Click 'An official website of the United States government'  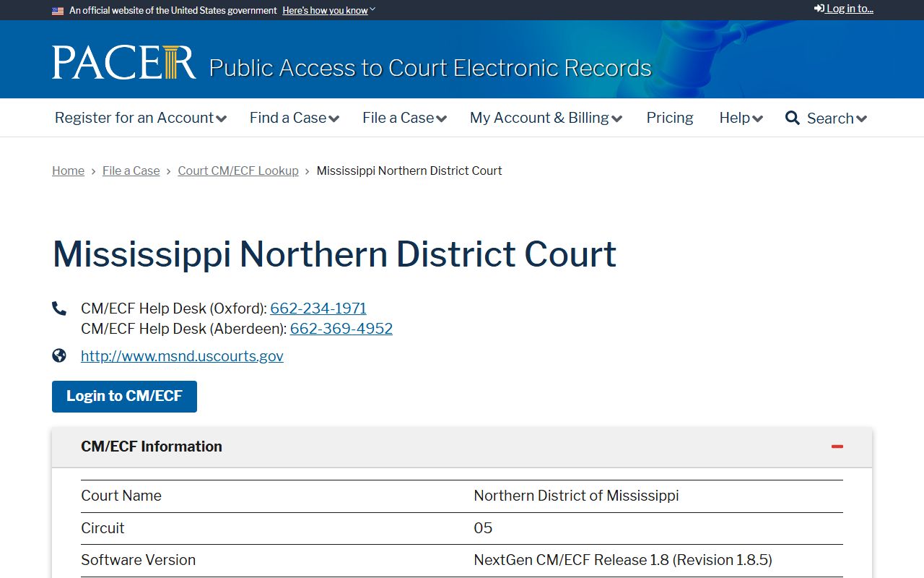(173, 11)
